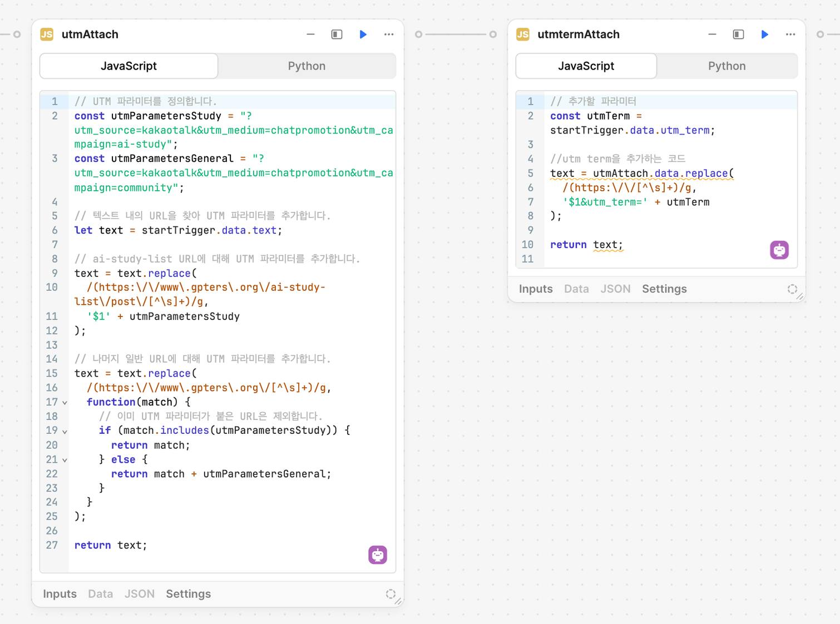Image resolution: width=840 pixels, height=624 pixels.
Task: Toggle side panel layout in utmAttach header
Action: tap(337, 34)
